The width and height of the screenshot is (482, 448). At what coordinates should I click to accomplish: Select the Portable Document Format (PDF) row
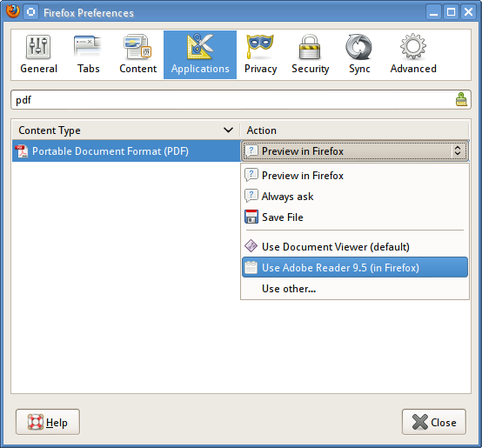[126, 150]
